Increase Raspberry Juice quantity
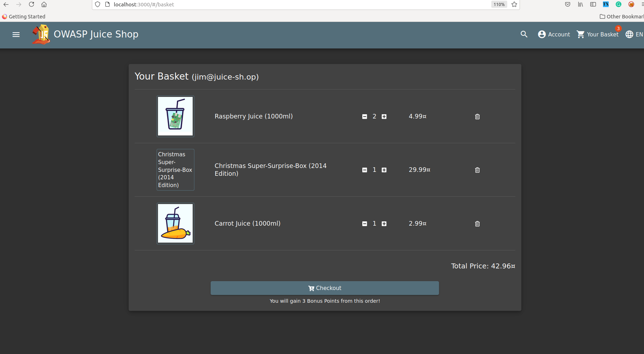The width and height of the screenshot is (644, 354). click(384, 117)
